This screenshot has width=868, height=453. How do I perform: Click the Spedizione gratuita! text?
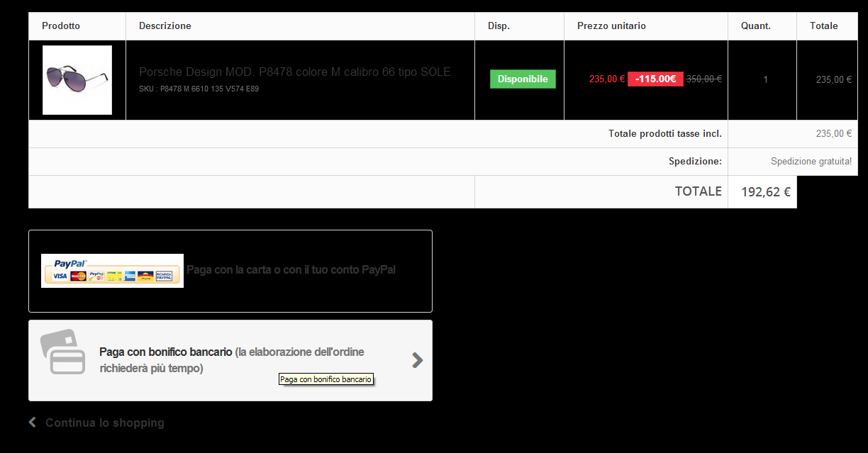pos(811,162)
